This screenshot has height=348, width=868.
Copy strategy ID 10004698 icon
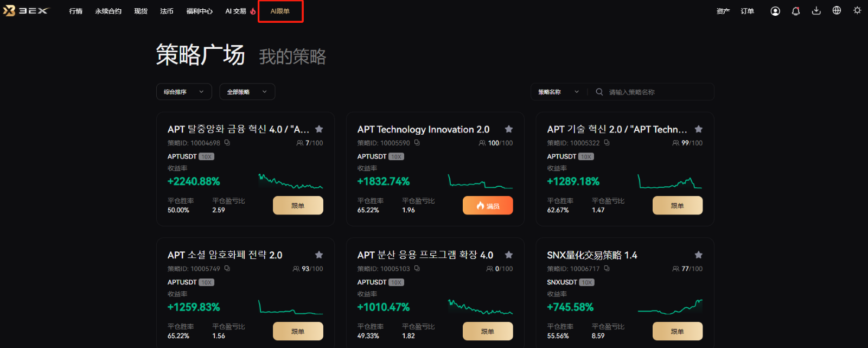[227, 143]
